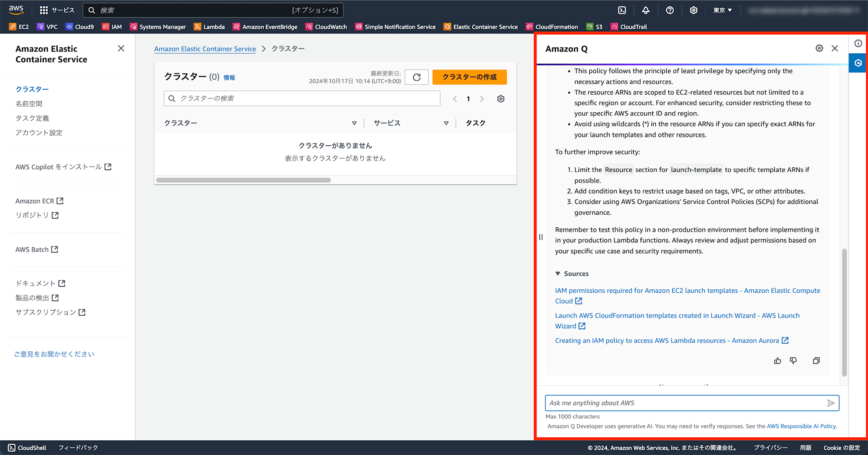Sort by クラスター column arrow
The image size is (868, 455).
[x=354, y=123]
